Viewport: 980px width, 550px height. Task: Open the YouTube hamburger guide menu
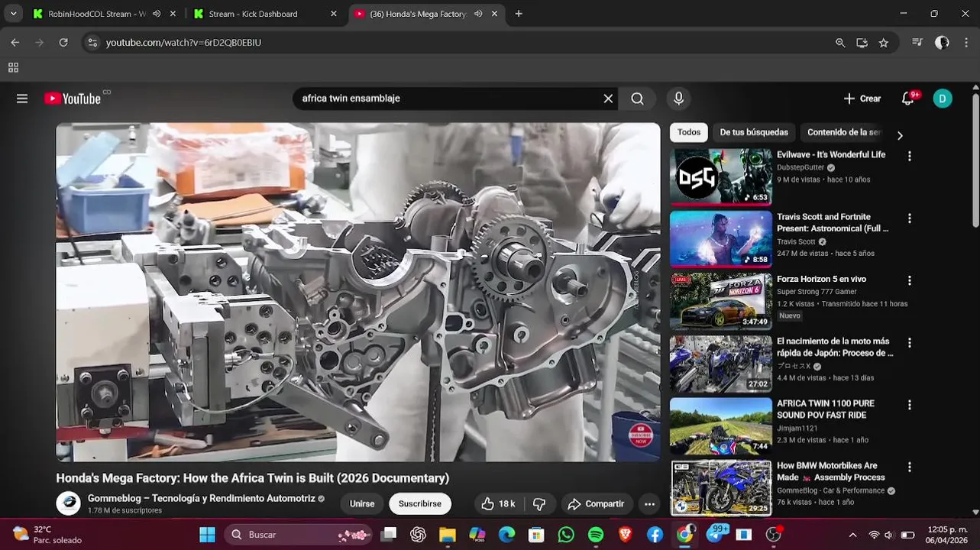pos(22,99)
